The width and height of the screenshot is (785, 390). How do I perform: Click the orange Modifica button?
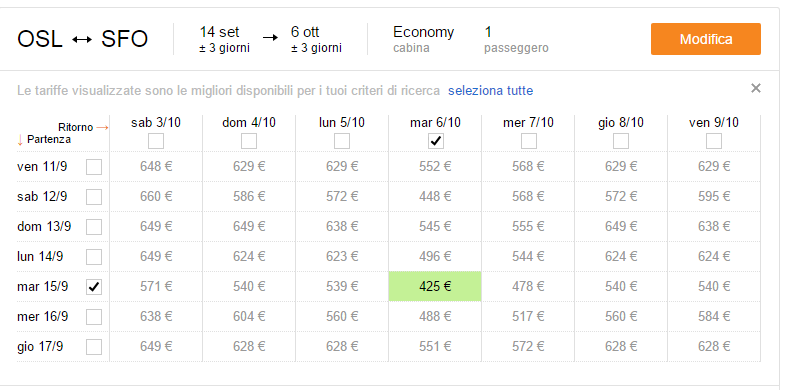706,39
